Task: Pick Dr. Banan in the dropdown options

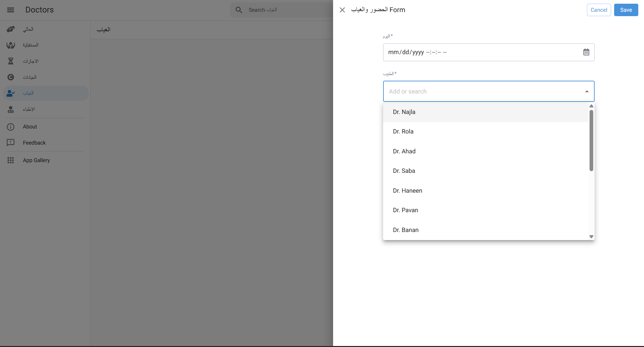Action: pyautogui.click(x=406, y=230)
